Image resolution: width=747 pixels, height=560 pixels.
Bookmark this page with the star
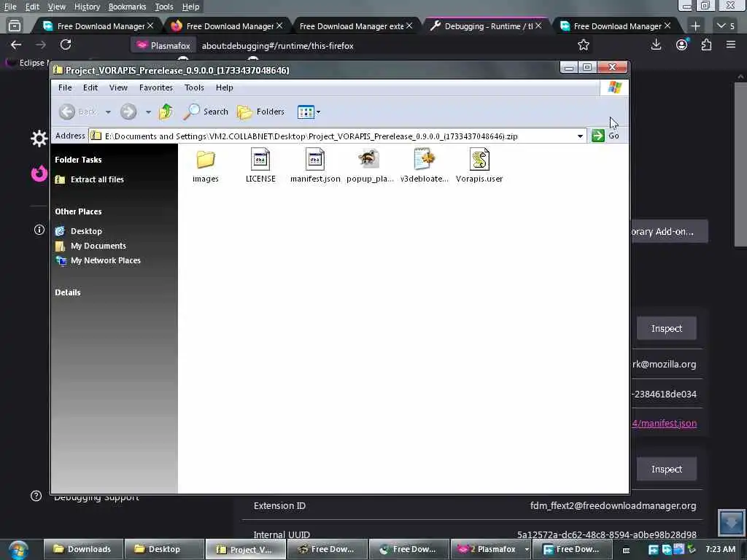coord(583,45)
